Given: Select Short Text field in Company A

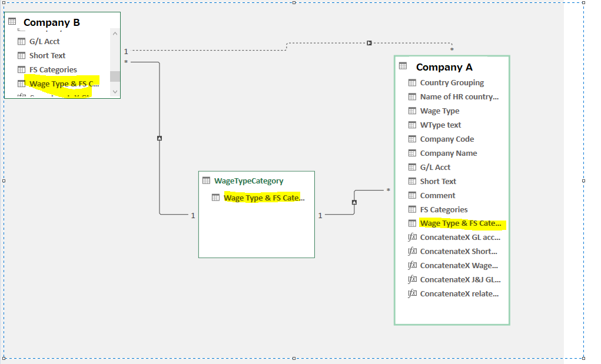Looking at the screenshot, I should pos(438,182).
